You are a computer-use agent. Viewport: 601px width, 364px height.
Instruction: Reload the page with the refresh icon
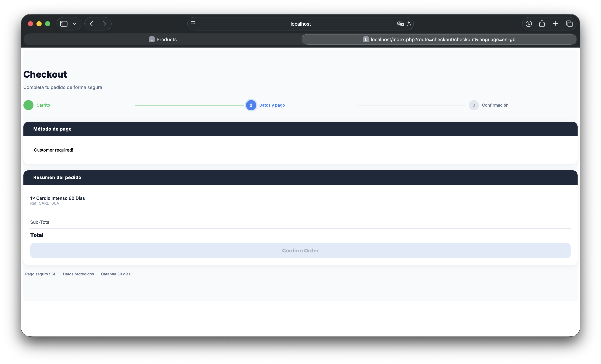point(409,24)
